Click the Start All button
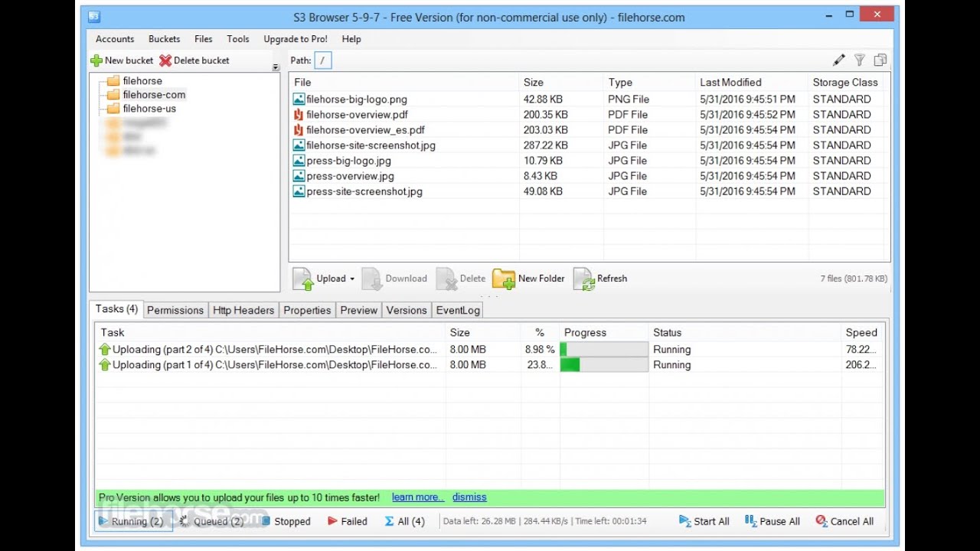 704,522
